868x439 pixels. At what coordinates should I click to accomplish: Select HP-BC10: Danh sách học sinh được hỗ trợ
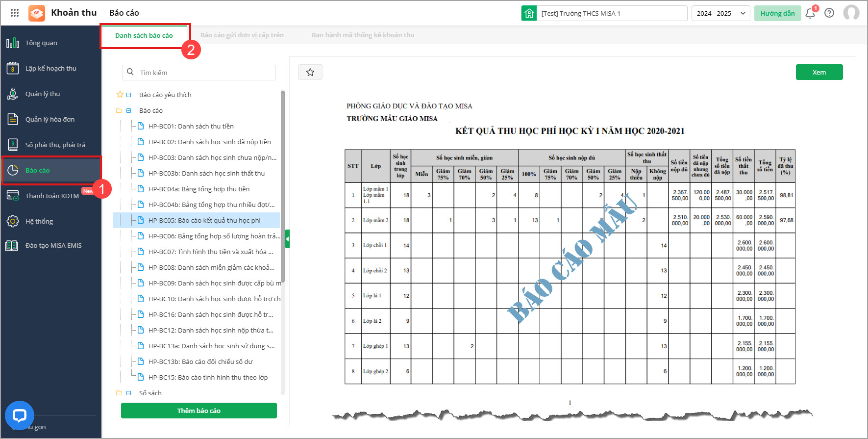197,299
